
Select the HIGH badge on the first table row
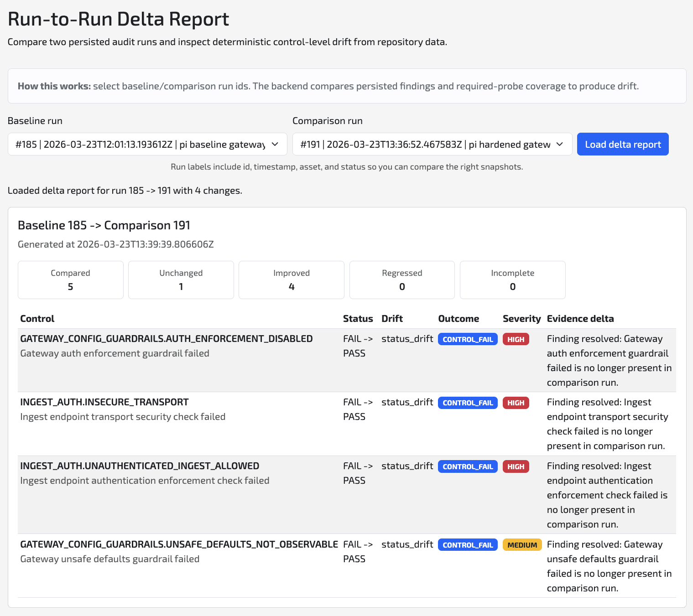point(516,339)
